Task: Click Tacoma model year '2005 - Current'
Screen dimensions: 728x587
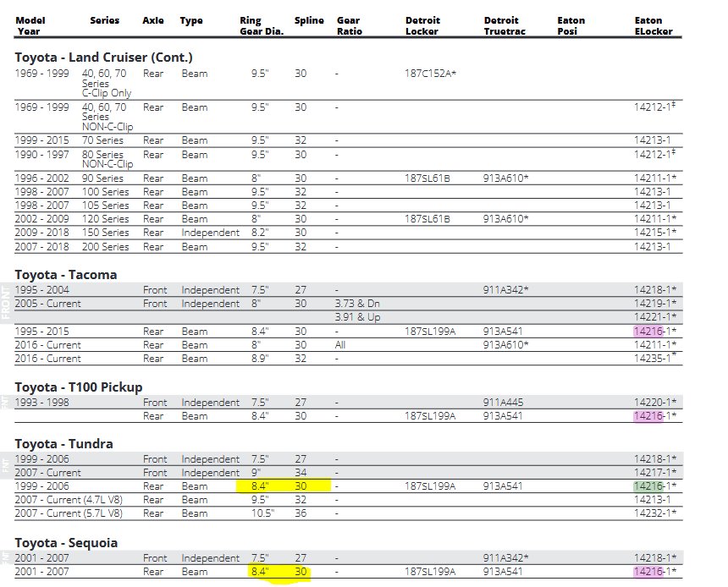Action: 47,304
